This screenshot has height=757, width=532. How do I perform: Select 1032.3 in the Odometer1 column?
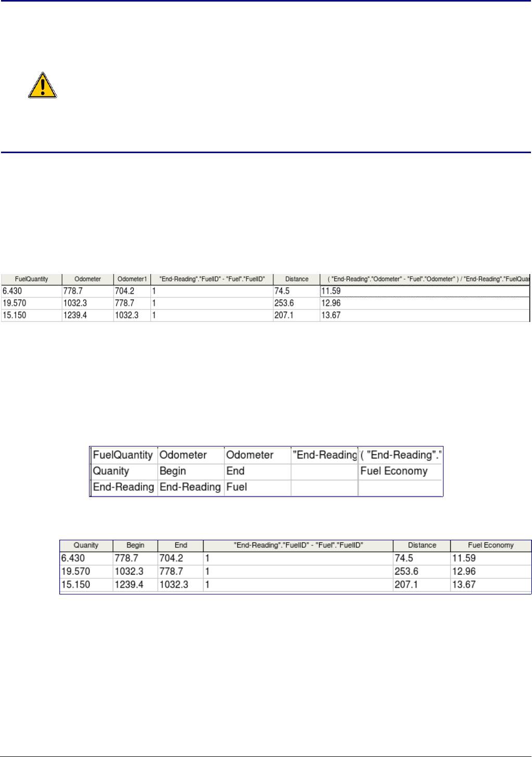tap(127, 315)
